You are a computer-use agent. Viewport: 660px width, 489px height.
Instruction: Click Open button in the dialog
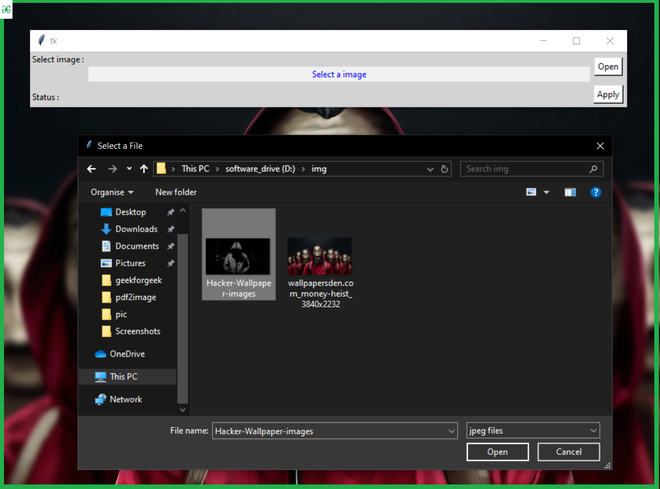coord(498,452)
